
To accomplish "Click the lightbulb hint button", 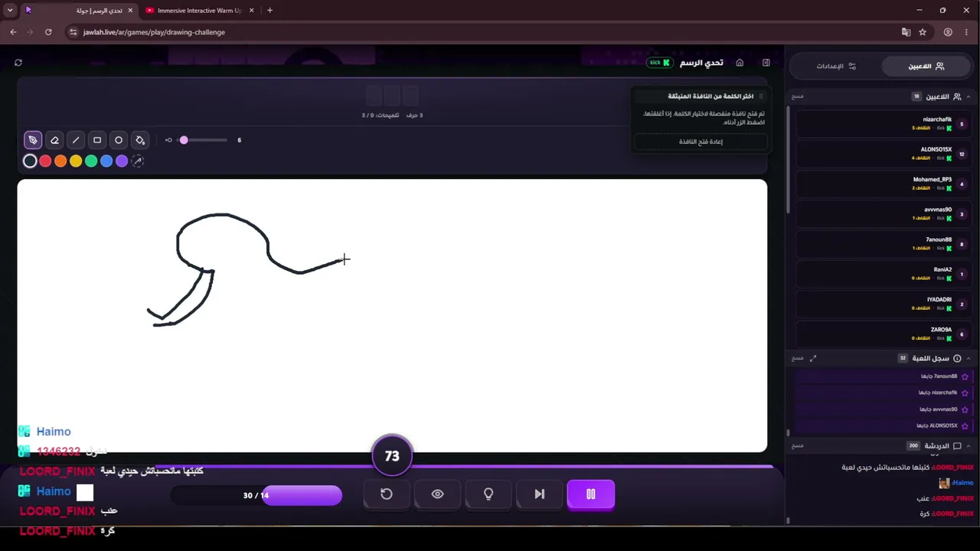I will click(488, 494).
